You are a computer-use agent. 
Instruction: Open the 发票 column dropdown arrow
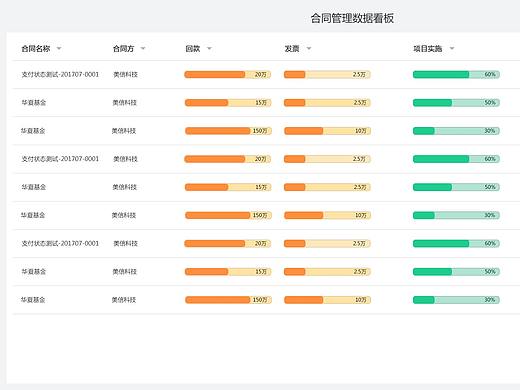tap(309, 49)
